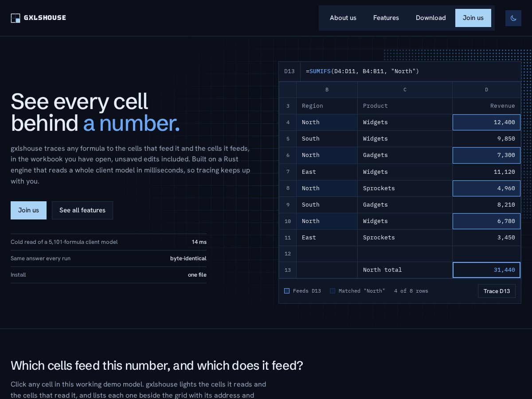This screenshot has height=399, width=532.
Task: Click the Revenue header cell
Action: click(x=486, y=106)
